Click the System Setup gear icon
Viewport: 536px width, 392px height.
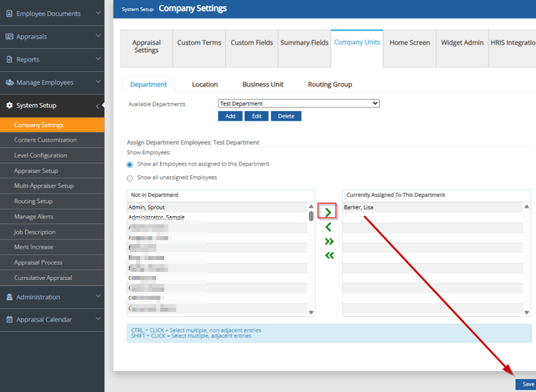[10, 106]
